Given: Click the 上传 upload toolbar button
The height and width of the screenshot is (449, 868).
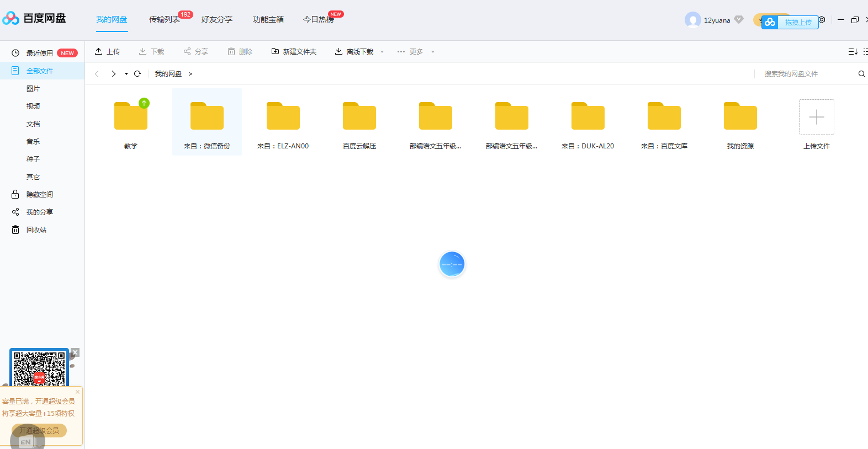Looking at the screenshot, I should pyautogui.click(x=107, y=52).
